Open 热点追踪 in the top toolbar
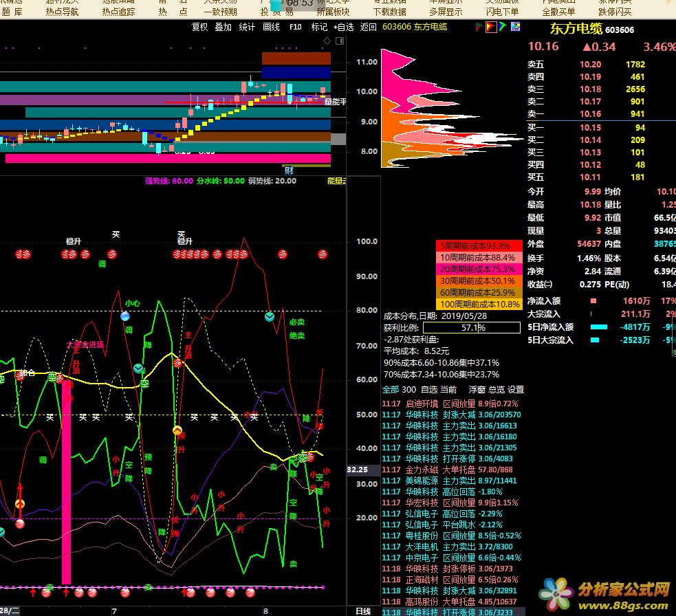 pos(118,12)
